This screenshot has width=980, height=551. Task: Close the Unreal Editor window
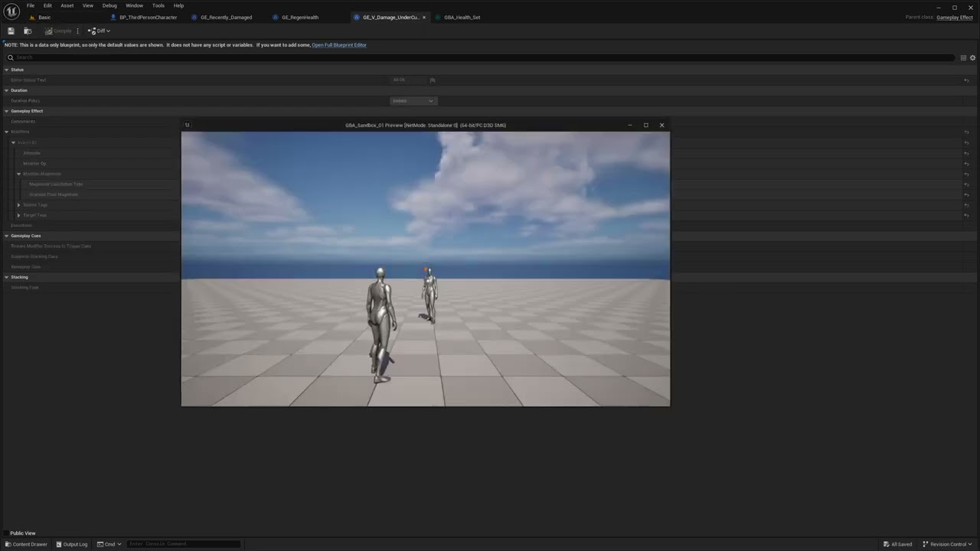coord(969,7)
